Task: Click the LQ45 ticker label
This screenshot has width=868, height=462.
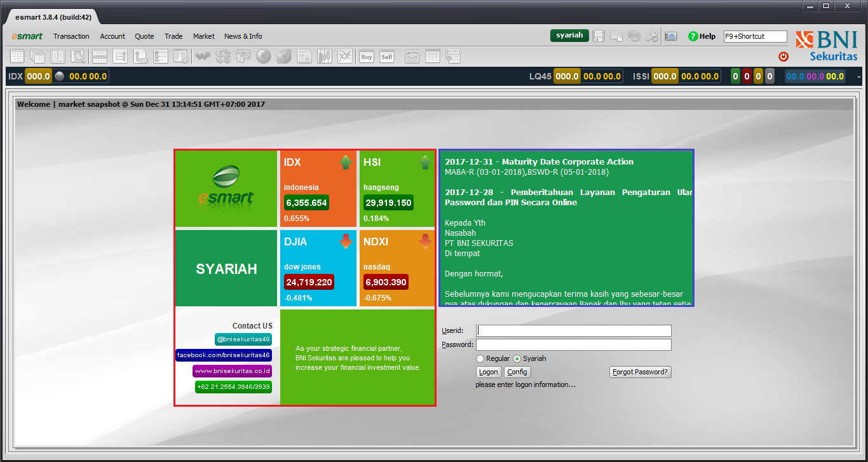Action: click(x=540, y=76)
